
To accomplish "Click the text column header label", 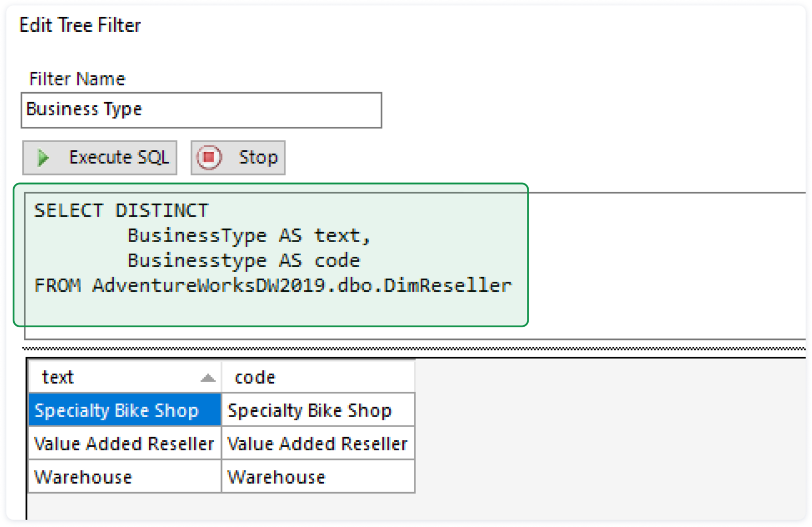I will pos(58,377).
